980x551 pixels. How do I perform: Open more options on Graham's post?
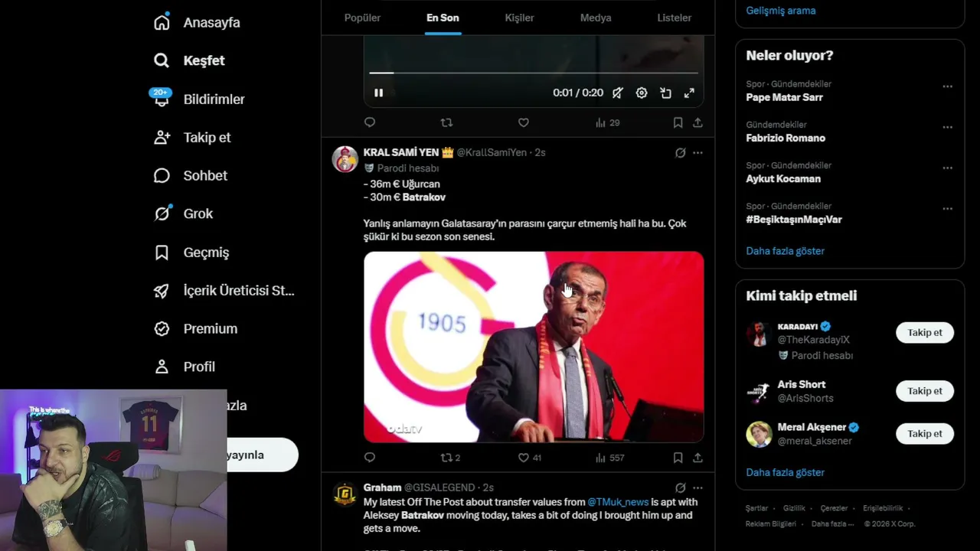(697, 487)
